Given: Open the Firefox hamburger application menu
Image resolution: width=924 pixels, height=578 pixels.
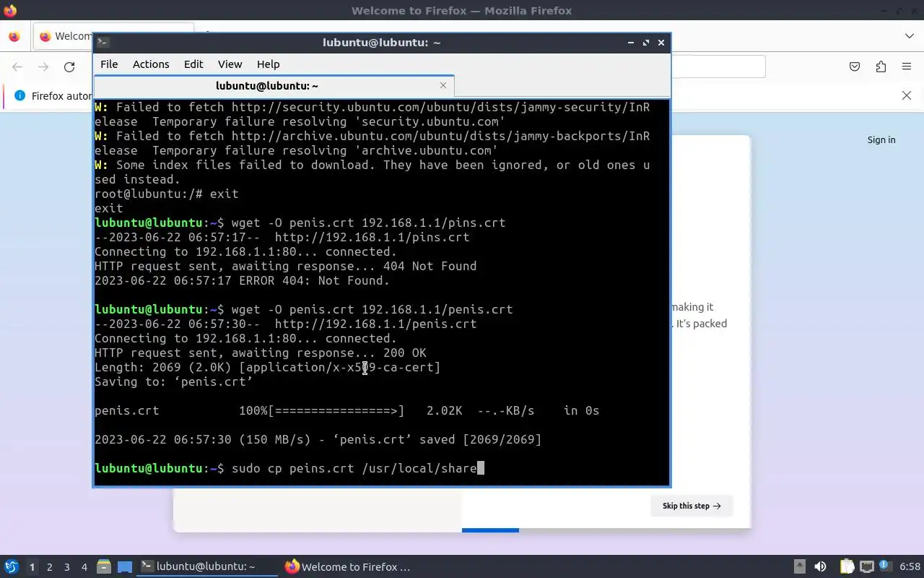Looking at the screenshot, I should pos(907,66).
